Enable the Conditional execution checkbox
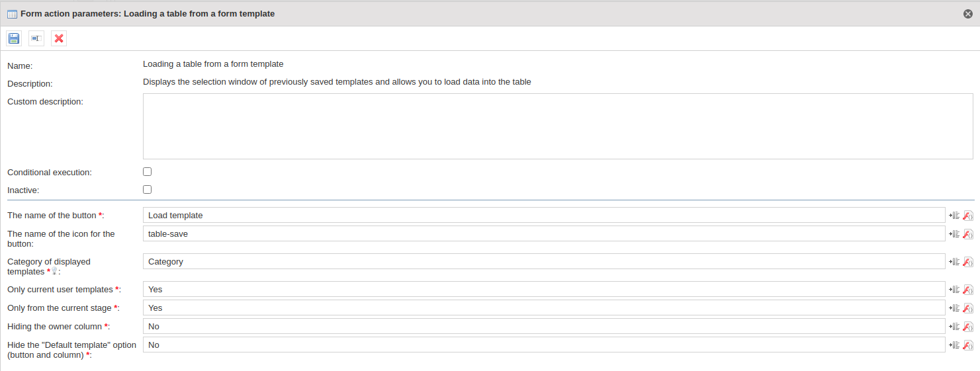Screen dimensions: 980x371 (x=148, y=171)
